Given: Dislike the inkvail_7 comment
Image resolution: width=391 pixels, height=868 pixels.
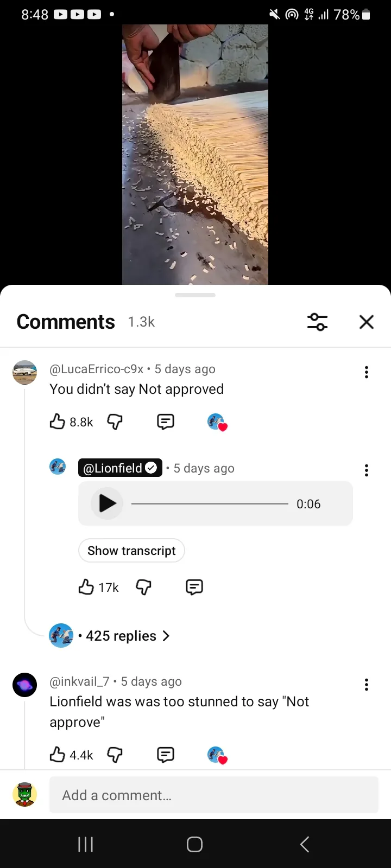Looking at the screenshot, I should point(115,755).
